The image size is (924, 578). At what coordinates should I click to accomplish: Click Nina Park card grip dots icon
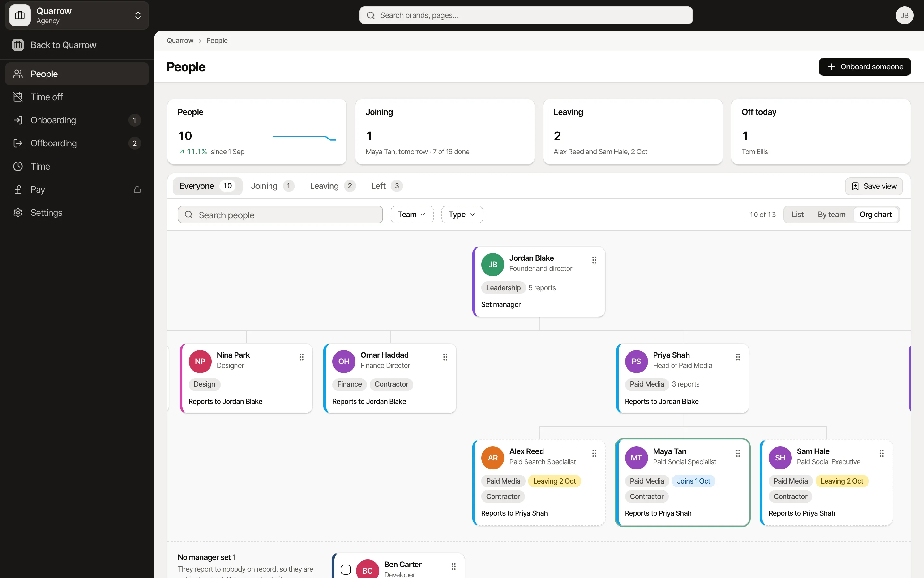point(302,357)
